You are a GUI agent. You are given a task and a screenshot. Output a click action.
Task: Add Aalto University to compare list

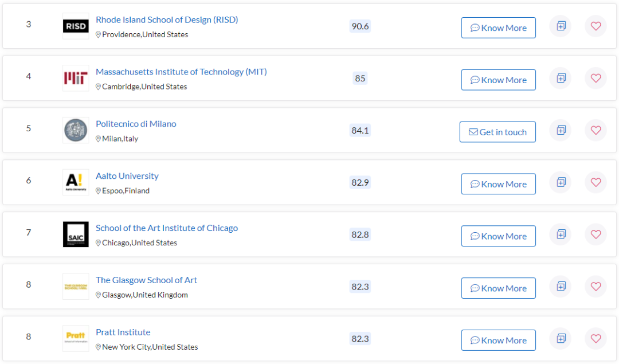tap(561, 182)
